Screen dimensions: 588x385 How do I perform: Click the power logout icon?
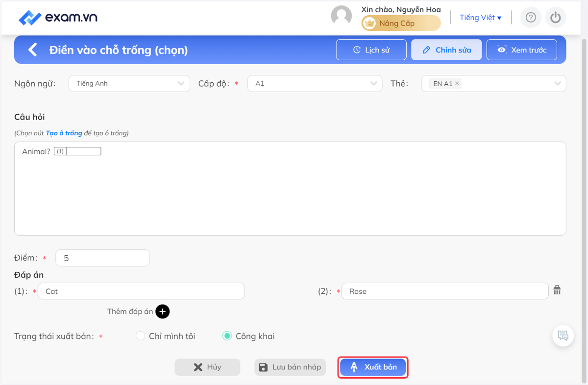(555, 18)
